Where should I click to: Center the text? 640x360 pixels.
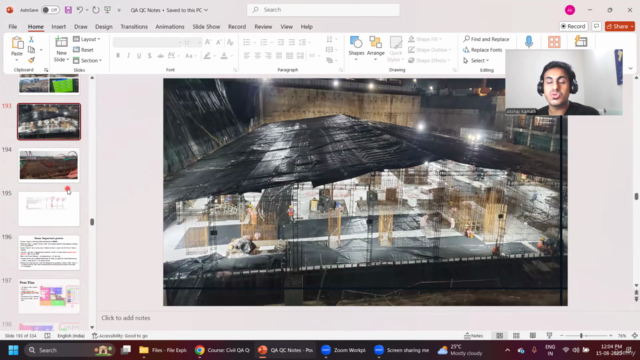(257, 56)
